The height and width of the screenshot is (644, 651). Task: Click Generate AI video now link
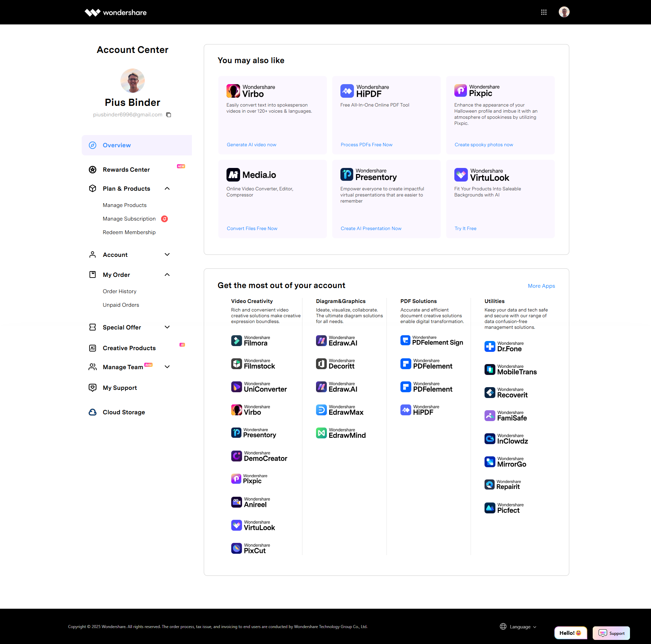tap(251, 145)
